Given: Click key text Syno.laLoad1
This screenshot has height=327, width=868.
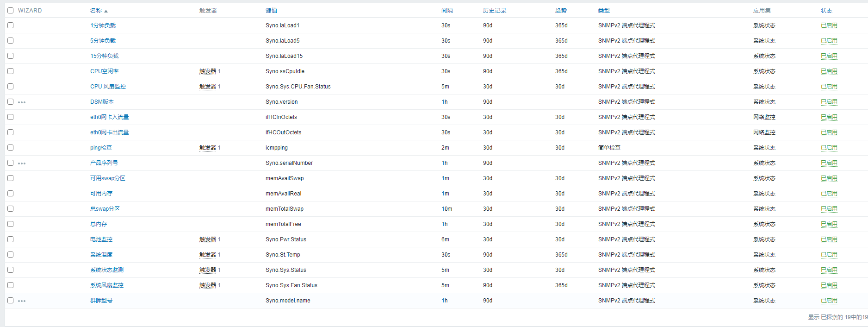Looking at the screenshot, I should (282, 25).
